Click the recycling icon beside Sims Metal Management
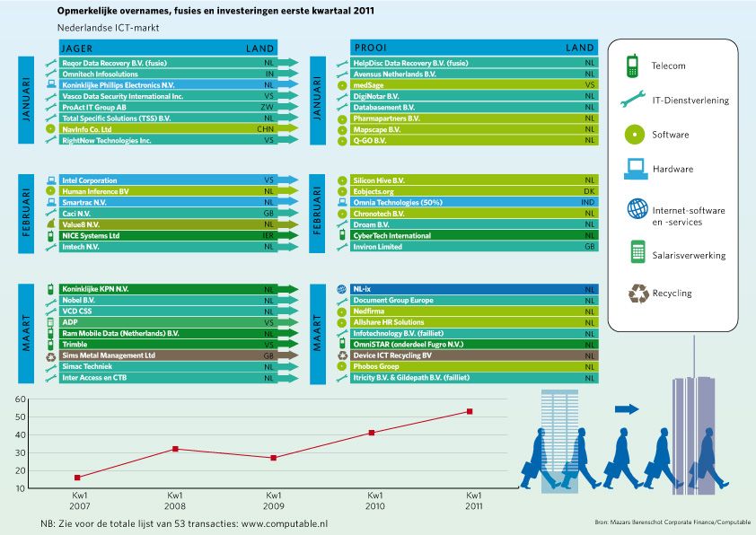 coord(51,356)
